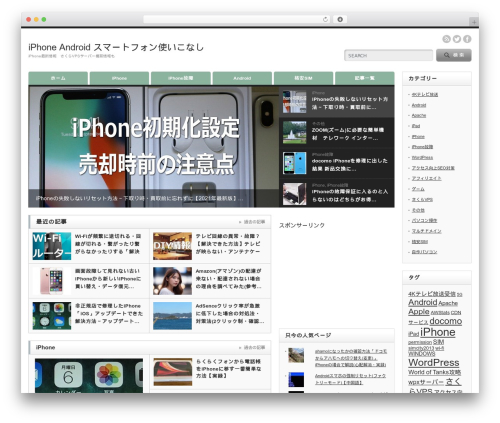The width and height of the screenshot is (500, 423).
Task: Open the 4Kテレビ放送 category link
Action: pyautogui.click(x=425, y=95)
